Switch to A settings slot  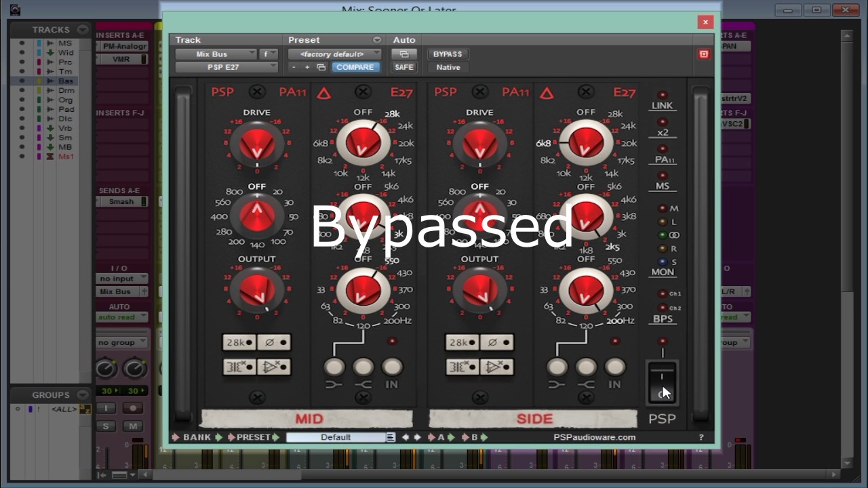441,437
